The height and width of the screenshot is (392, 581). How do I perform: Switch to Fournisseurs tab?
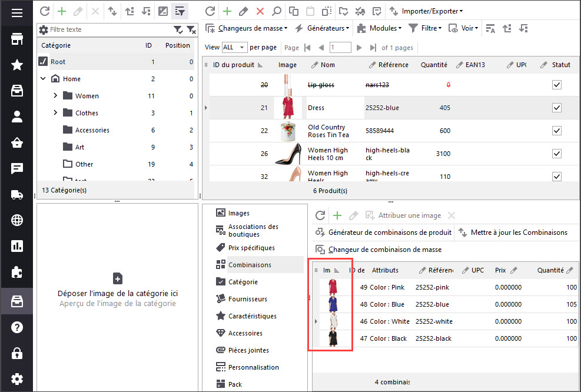(x=241, y=298)
